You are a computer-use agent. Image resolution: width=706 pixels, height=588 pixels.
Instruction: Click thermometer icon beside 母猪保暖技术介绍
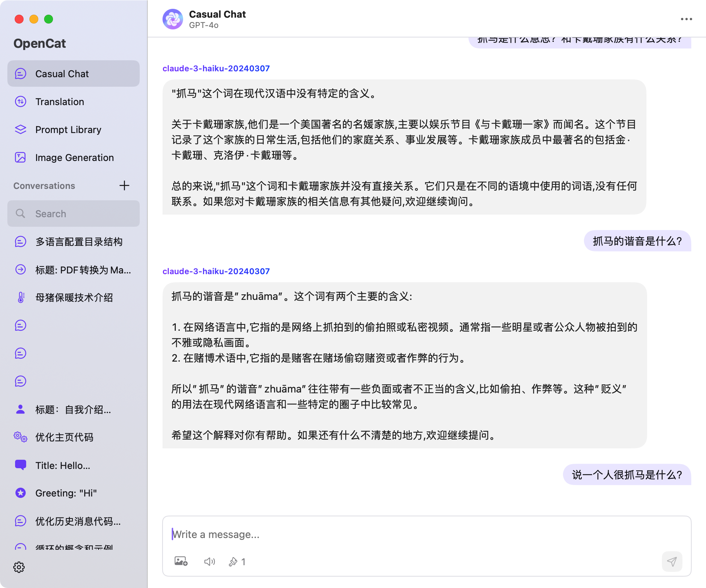pos(21,297)
